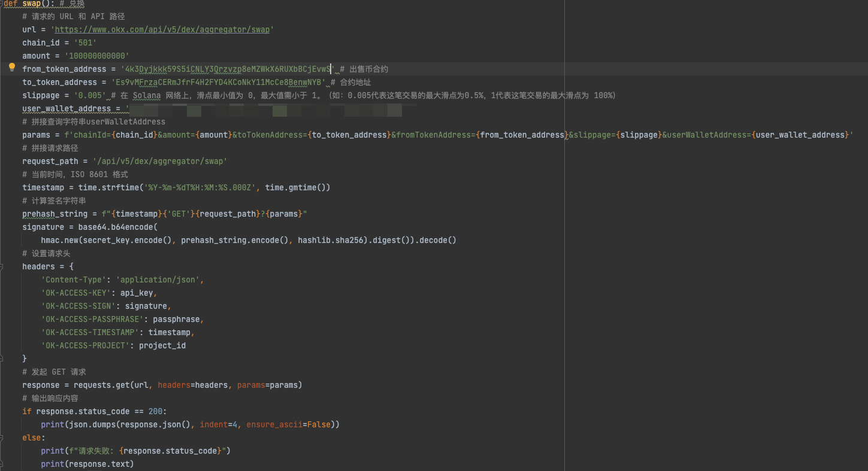The width and height of the screenshot is (868, 471).
Task: Click the 200 status code number
Action: pyautogui.click(x=155, y=411)
